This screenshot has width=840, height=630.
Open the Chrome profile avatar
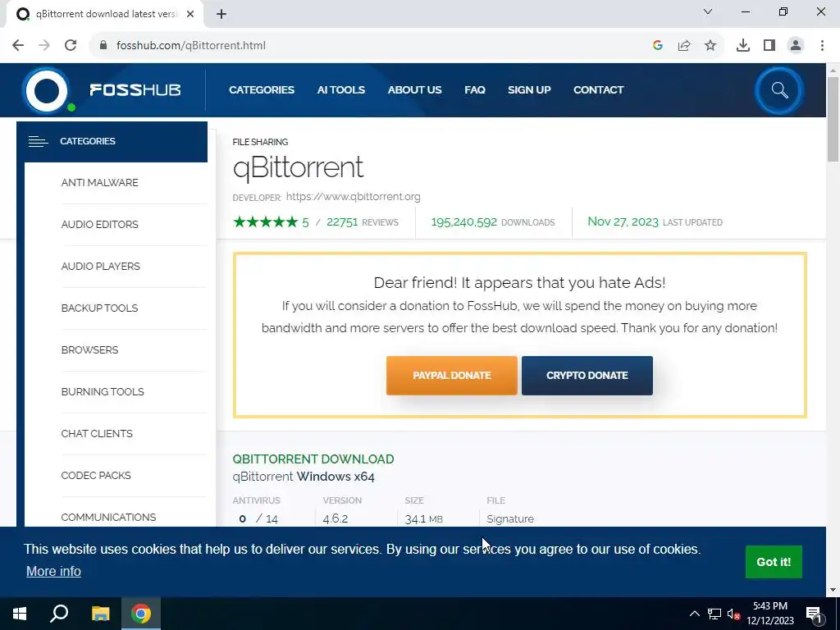796,46
